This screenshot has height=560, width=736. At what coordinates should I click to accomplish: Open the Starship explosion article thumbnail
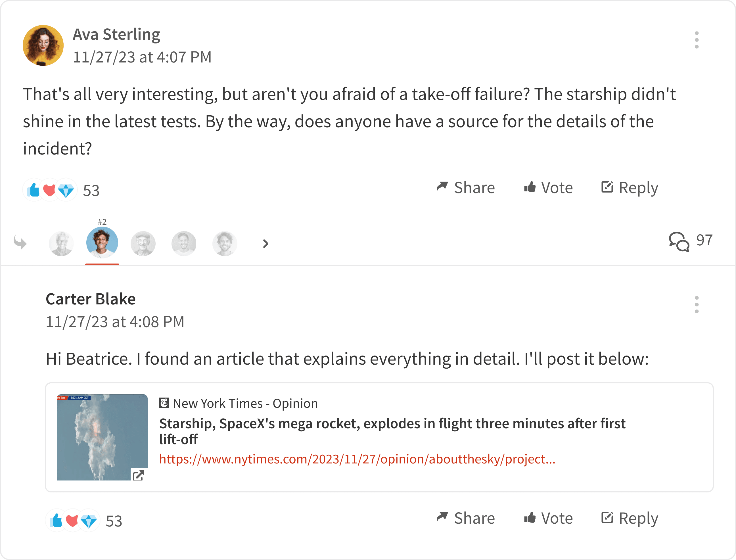[x=102, y=437]
